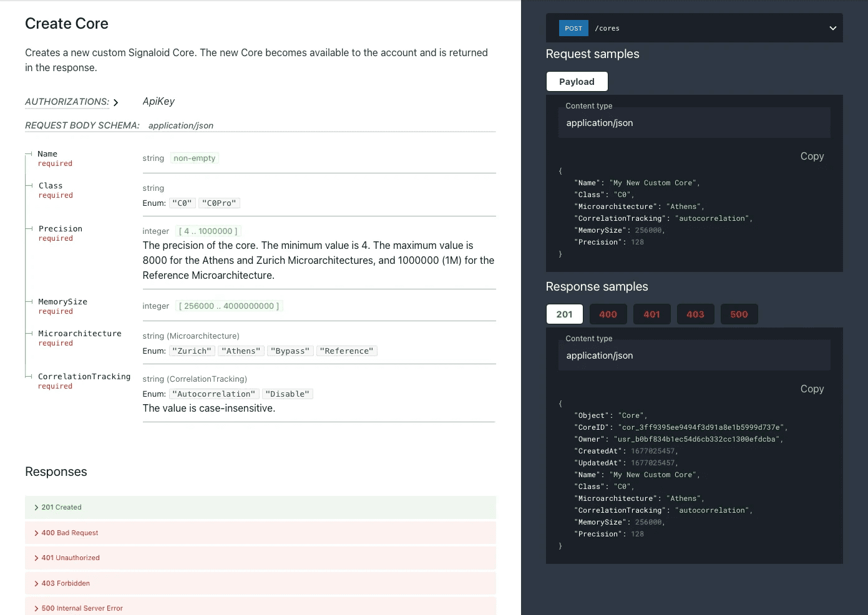The image size is (868, 615).
Task: Switch to the 400 response sample tab
Action: pyautogui.click(x=608, y=314)
